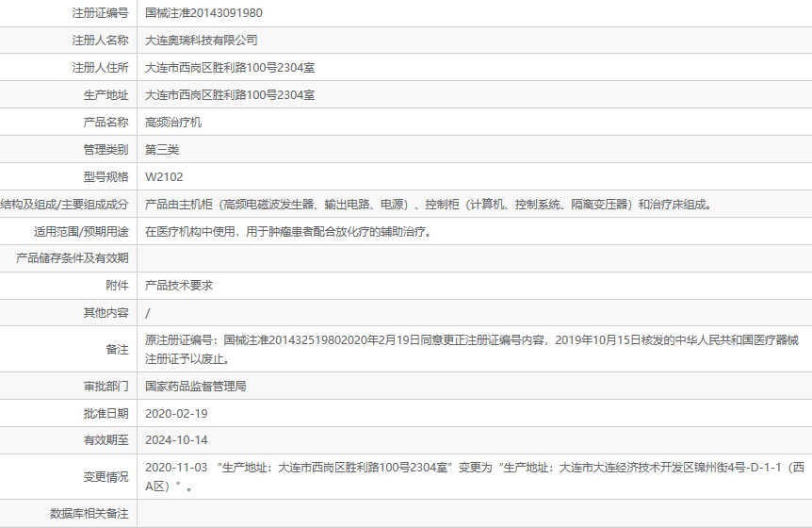Click attachment value 产品技术要求

point(179,286)
